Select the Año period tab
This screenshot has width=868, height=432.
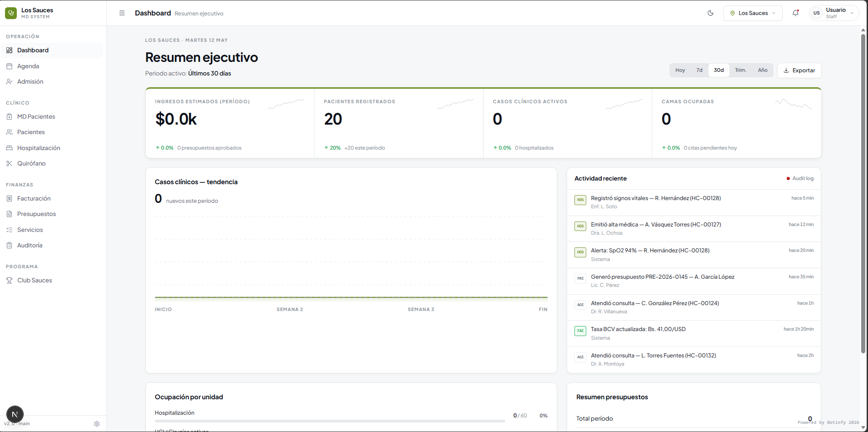(762, 70)
